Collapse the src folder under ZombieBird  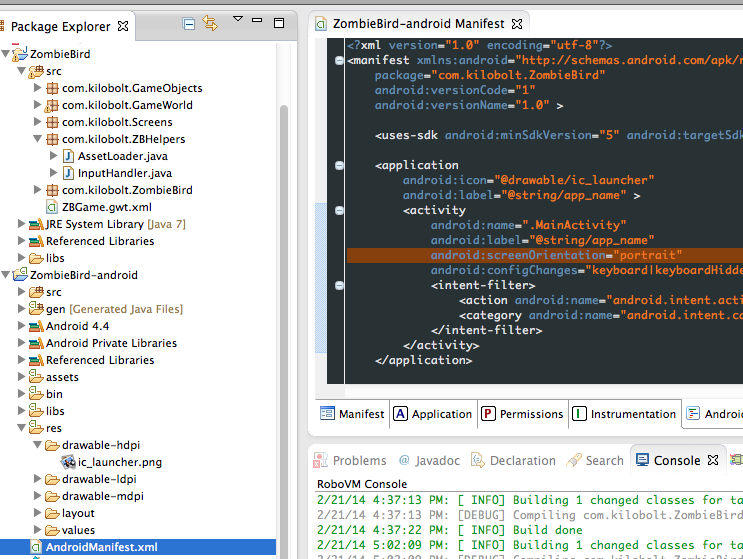(21, 71)
